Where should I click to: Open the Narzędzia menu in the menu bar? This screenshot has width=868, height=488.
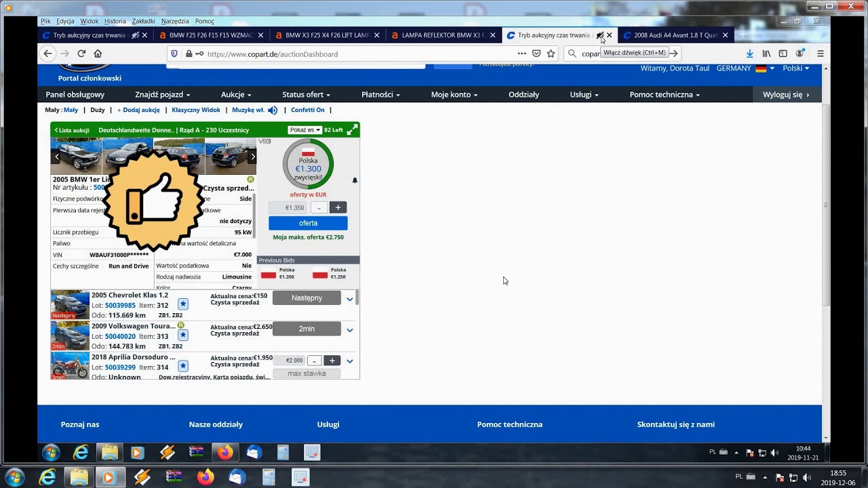[x=175, y=21]
